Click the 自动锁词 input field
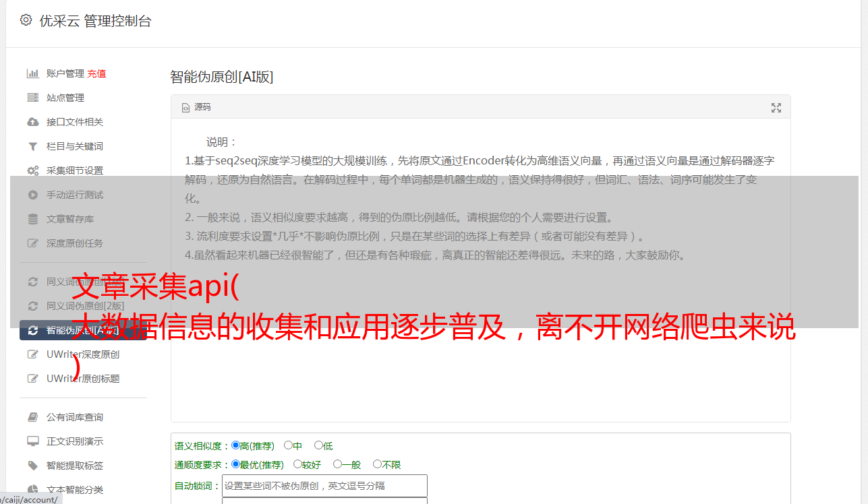The height and width of the screenshot is (504, 868). (x=324, y=486)
